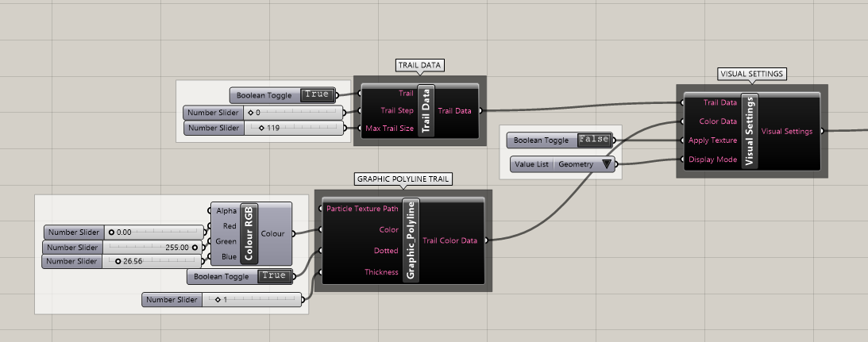Click the TRAIL DATA group label
868x342 pixels.
421,65
